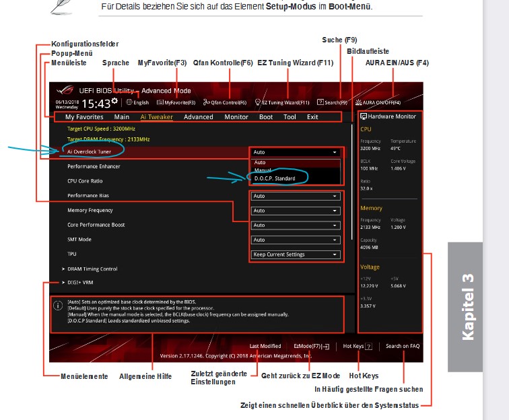
Task: Click the Search(F9) question mark icon
Action: [x=320, y=102]
